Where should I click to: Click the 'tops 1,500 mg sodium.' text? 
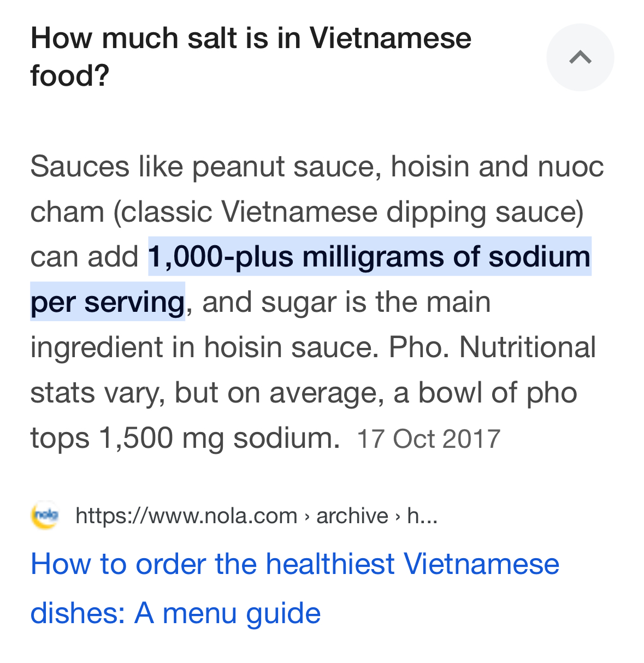point(185,438)
